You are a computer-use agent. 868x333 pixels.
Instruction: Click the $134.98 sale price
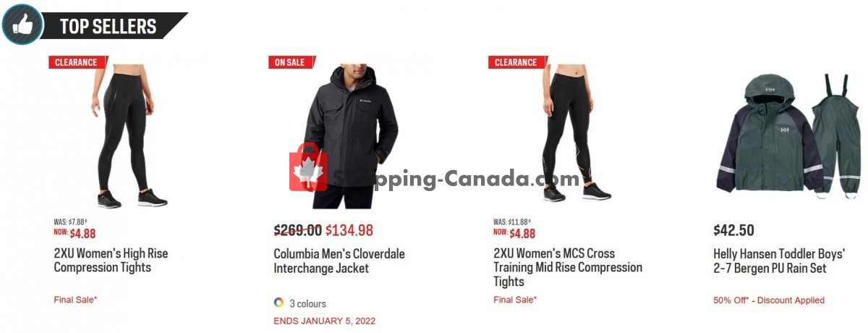pos(349,231)
